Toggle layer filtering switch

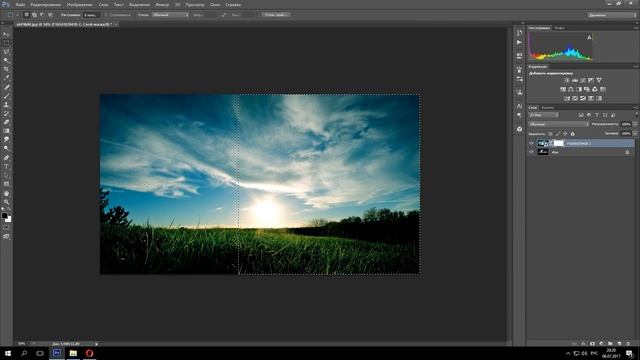636,116
